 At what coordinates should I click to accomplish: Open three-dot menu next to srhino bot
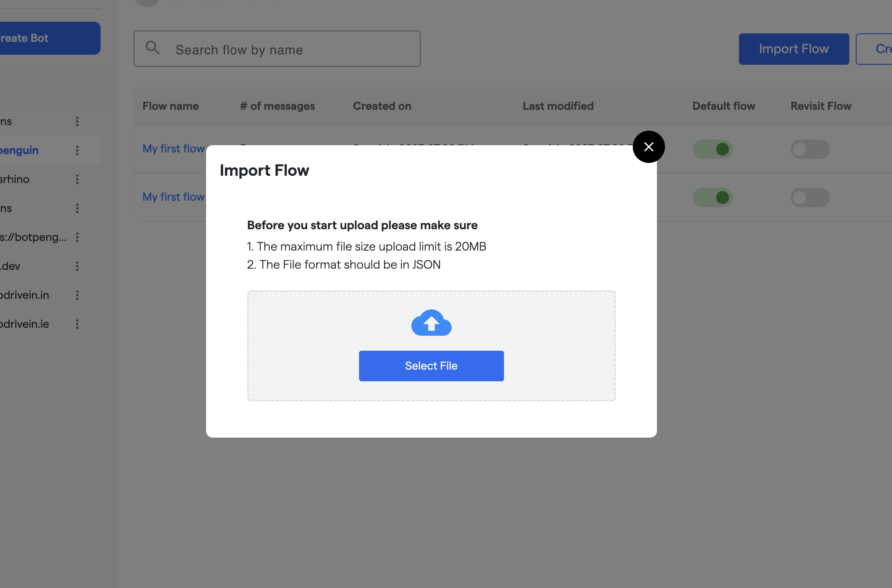coord(77,179)
